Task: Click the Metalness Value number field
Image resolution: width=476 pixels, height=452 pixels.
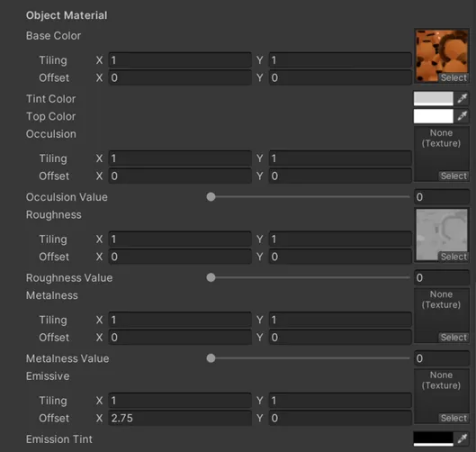Action: point(442,358)
